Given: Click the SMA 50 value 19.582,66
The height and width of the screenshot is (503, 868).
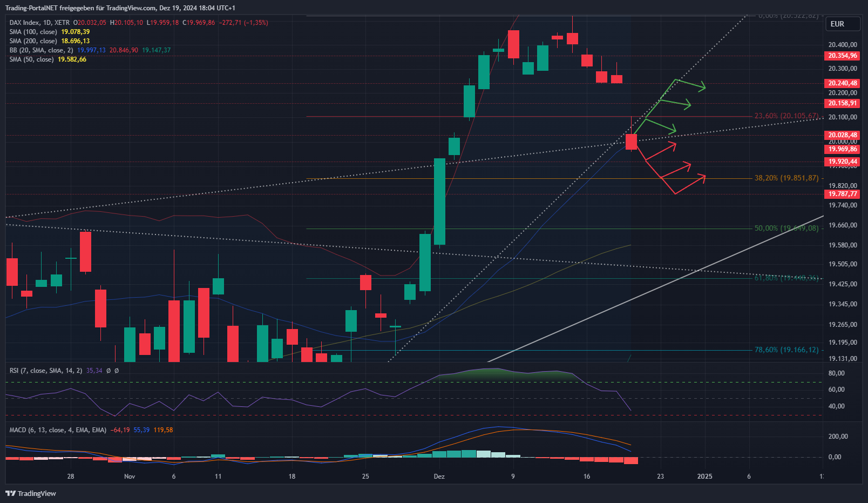Looking at the screenshot, I should coord(72,59).
